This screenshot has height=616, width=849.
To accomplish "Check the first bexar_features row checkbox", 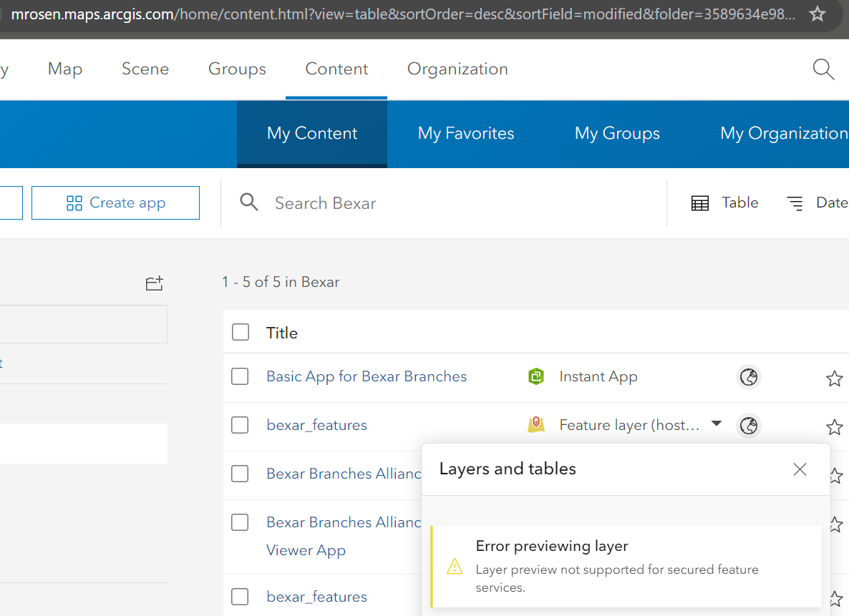I will click(x=240, y=425).
